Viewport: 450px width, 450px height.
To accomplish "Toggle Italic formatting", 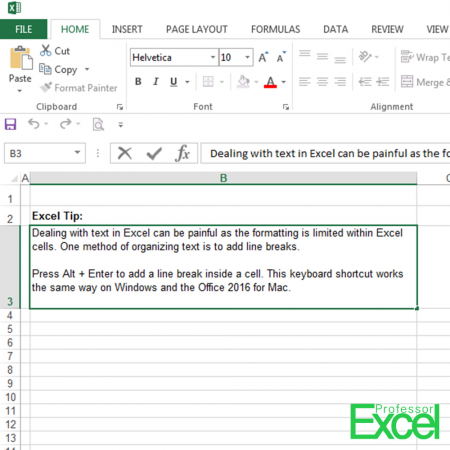I will click(x=156, y=81).
